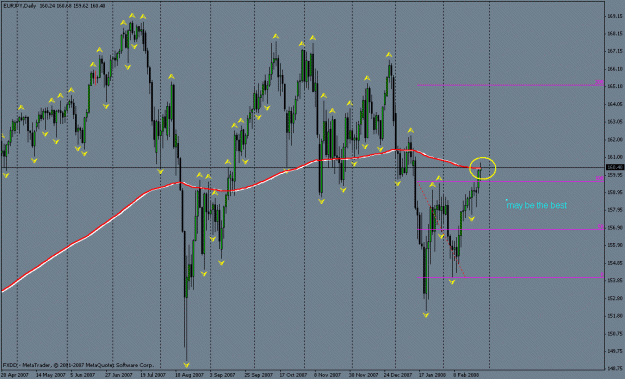Screen dimensions: 625x379
Task: Click the 157.95 price axis label
Action: click(x=615, y=210)
